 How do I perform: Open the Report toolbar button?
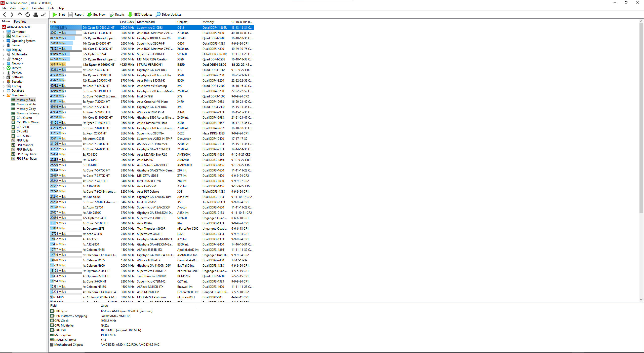click(x=76, y=15)
